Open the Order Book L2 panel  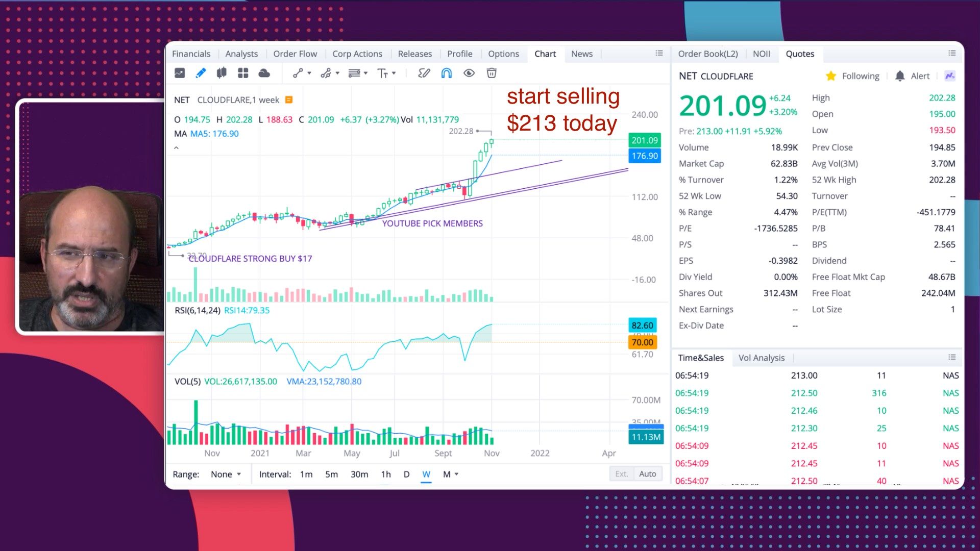(x=708, y=53)
